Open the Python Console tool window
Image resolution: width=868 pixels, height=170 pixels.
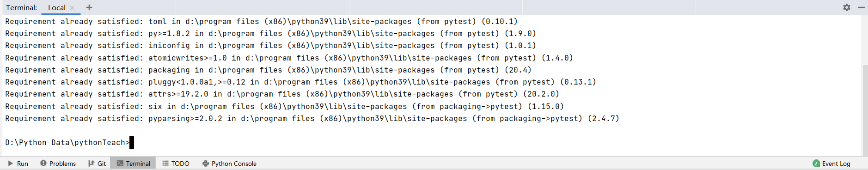point(230,164)
